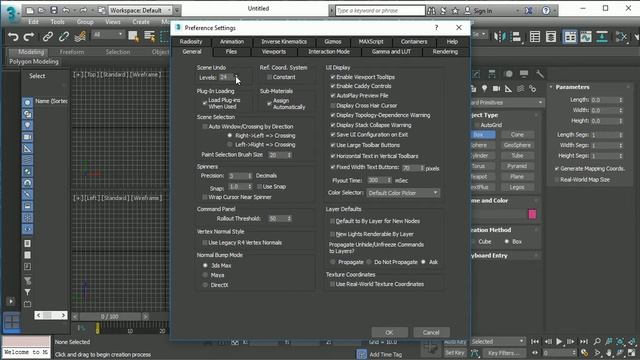
Task: Toggle Enable Viewport Tooltips checkbox
Action: coord(333,77)
